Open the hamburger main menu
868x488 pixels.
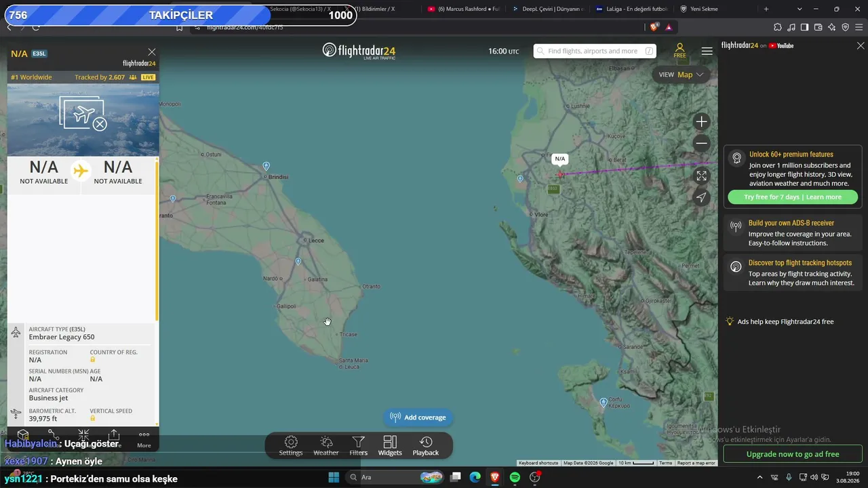(707, 51)
